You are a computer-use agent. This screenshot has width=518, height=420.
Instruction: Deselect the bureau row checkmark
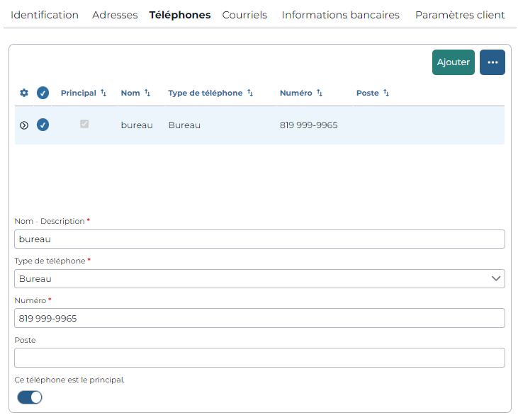43,125
